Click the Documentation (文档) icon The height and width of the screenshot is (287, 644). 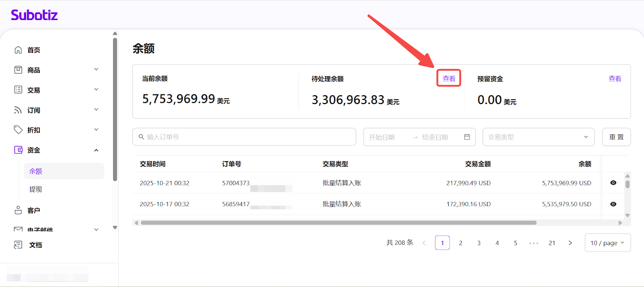coord(18,245)
